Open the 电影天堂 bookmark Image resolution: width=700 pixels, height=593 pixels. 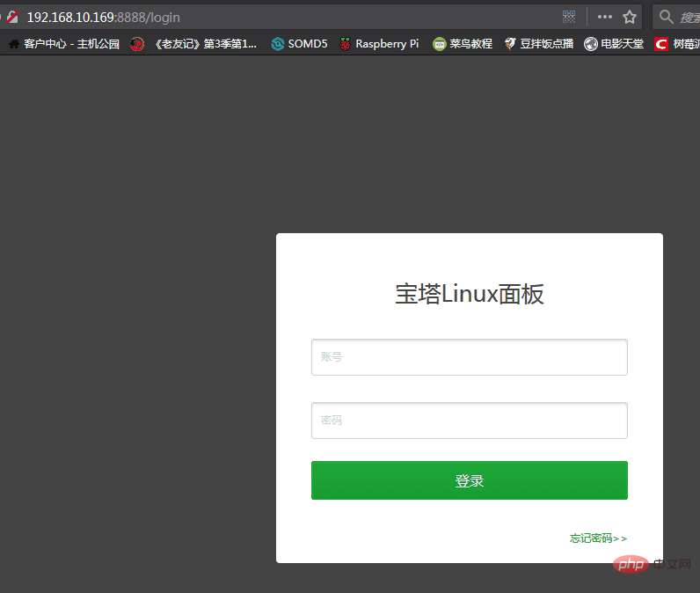tap(614, 44)
